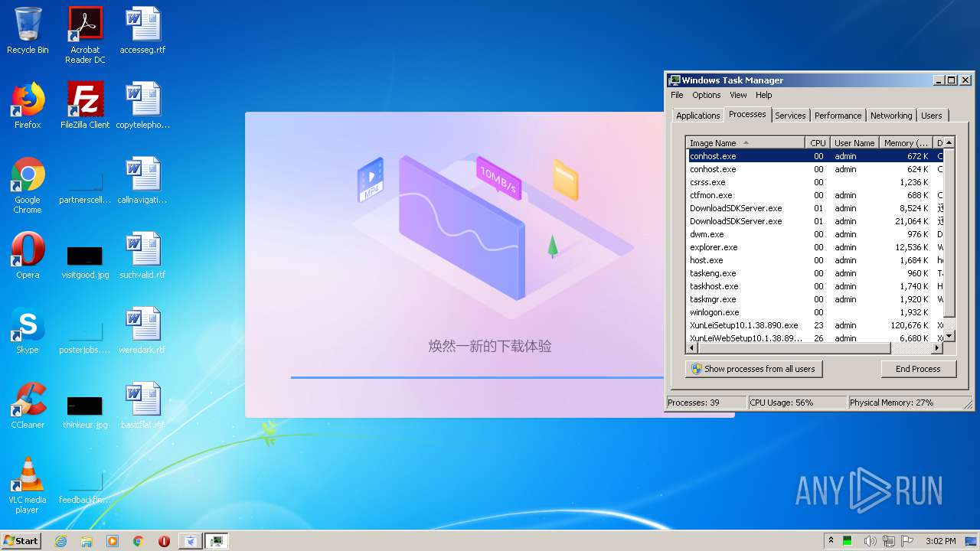The height and width of the screenshot is (551, 980).
Task: Switch to the Performance tab
Action: tap(838, 116)
